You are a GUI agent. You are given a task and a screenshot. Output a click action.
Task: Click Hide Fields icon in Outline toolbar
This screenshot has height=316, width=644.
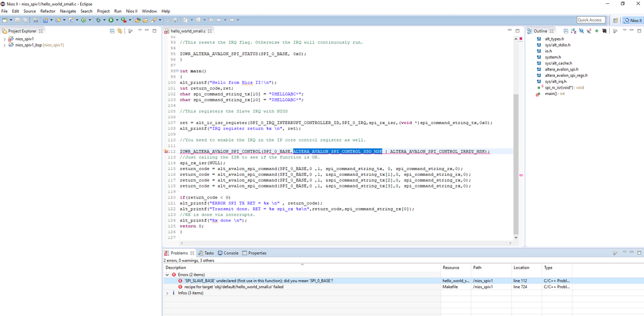[581, 31]
